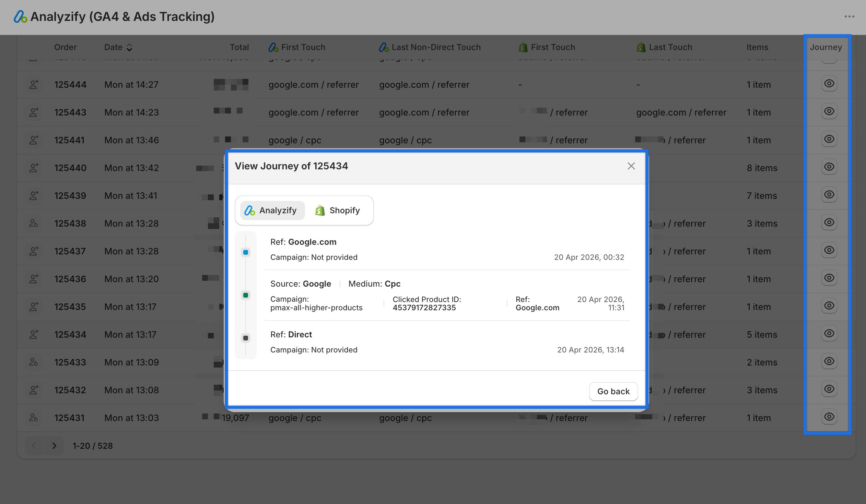Open the journey view for order 125440
Viewport: 866px width, 504px height.
tap(829, 167)
